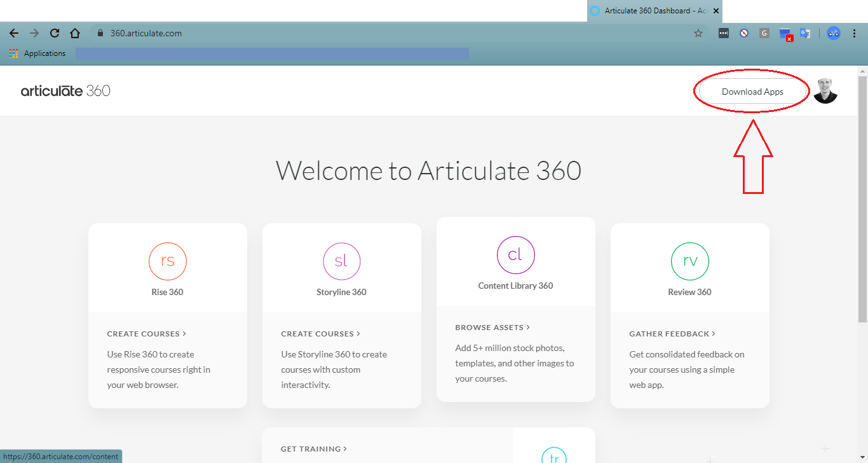Open the Content Library 360 cl icon
The height and width of the screenshot is (463, 868).
516,255
